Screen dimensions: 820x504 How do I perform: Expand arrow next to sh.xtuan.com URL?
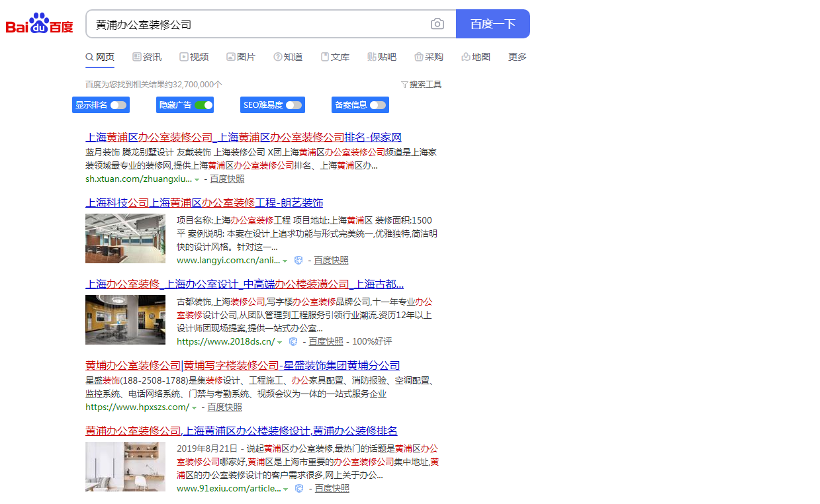(197, 179)
